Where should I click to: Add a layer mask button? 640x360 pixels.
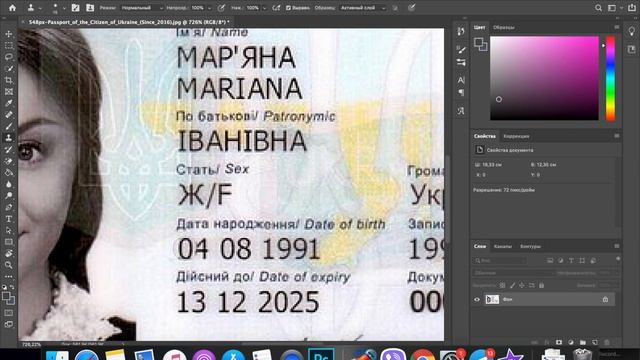pos(559,342)
